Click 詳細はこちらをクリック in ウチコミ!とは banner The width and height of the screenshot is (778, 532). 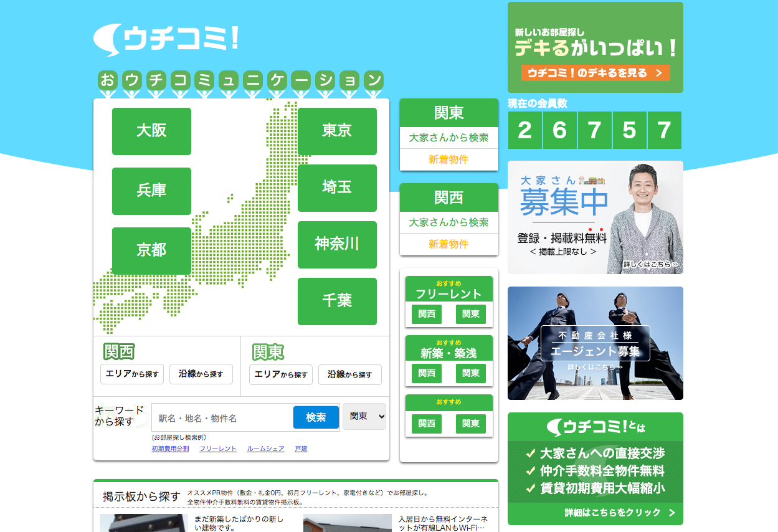(620, 513)
